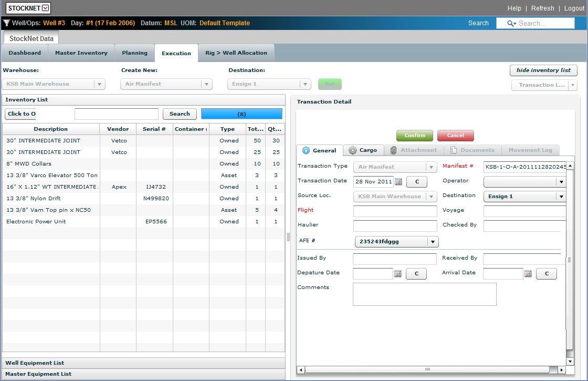The height and width of the screenshot is (381, 588).
Task: Click the Issued By input field
Action: click(394, 259)
